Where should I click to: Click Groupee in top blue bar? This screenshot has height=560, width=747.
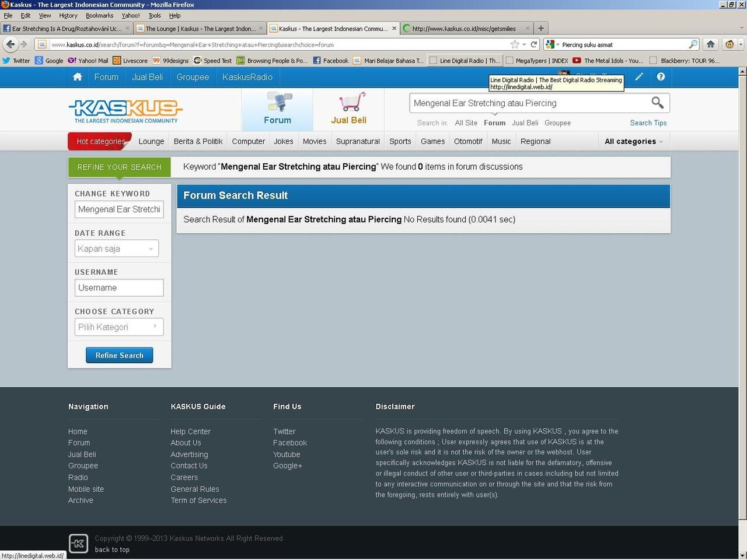click(x=193, y=77)
